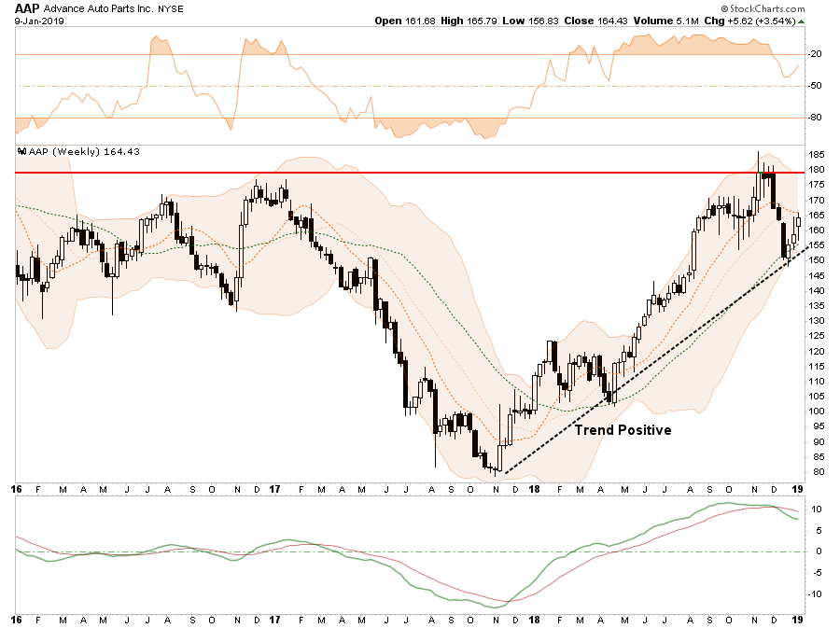Click the 100 price axis label
Viewport: 840px width, 628px height.
tap(817, 412)
